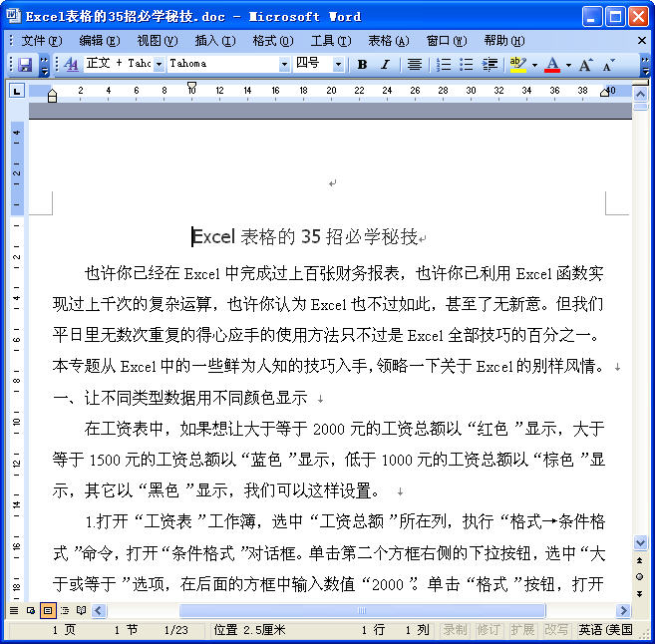Viewport: 655px width, 644px height.
Task: Click the shrink font size icon
Action: point(607,64)
